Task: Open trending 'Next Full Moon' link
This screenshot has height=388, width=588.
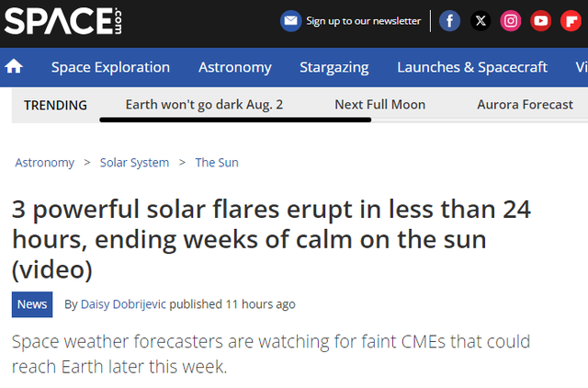Action: point(379,104)
